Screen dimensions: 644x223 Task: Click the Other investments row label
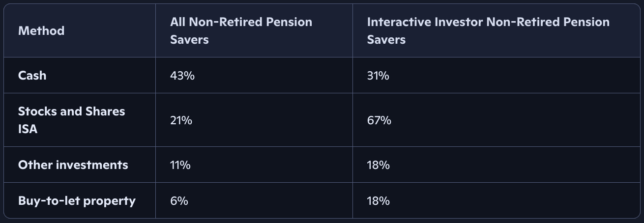coord(73,165)
